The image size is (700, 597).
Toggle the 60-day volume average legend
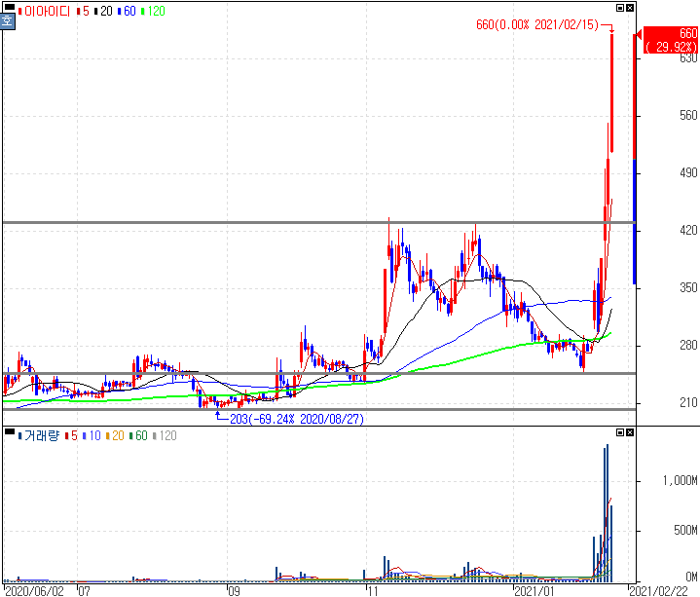click(138, 435)
